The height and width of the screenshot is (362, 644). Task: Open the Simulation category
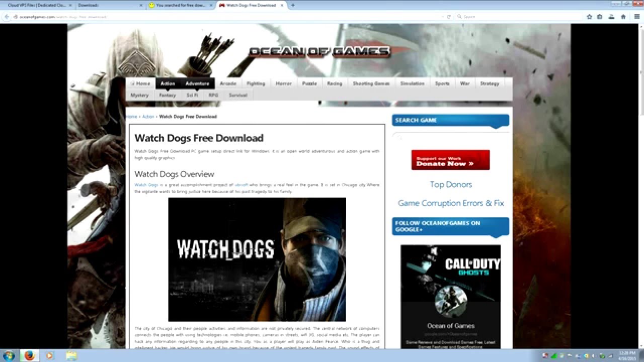(413, 83)
